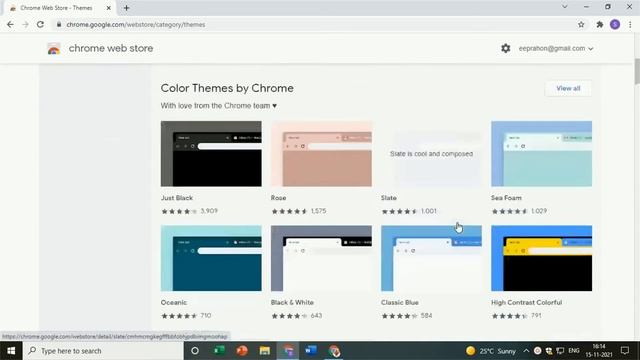The width and height of the screenshot is (640, 360).
Task: Close the Chrome Web Store tab
Action: [109, 8]
